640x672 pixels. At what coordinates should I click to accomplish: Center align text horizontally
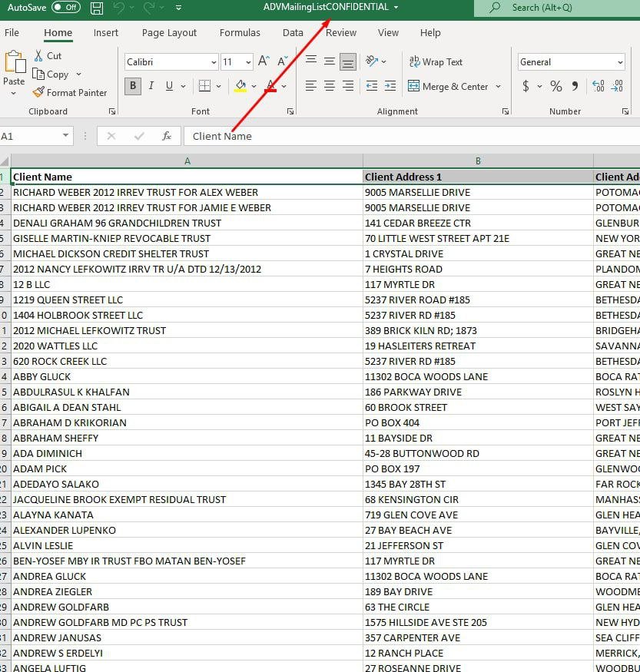pos(330,86)
